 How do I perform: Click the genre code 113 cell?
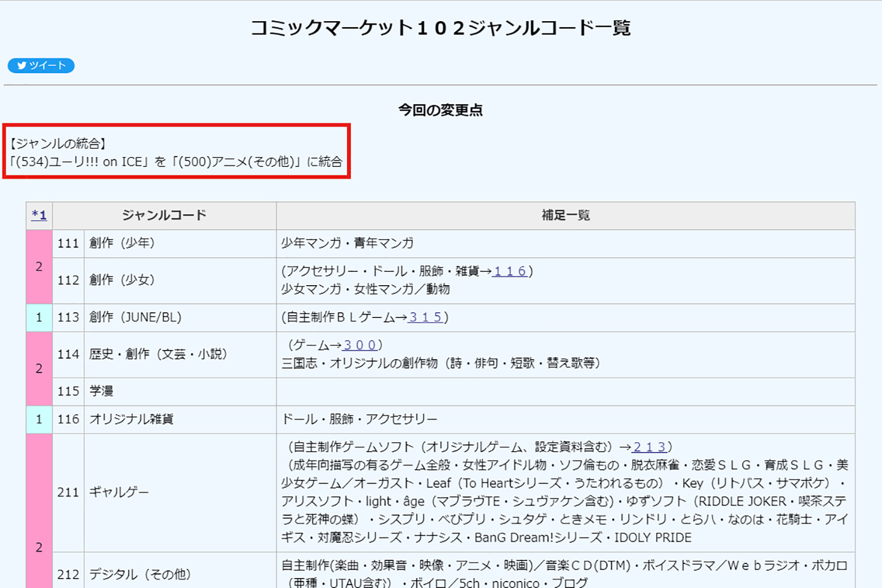tap(68, 318)
